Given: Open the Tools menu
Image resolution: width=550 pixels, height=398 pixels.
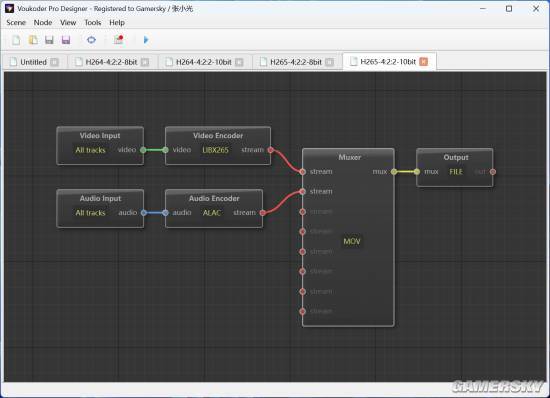Looking at the screenshot, I should [93, 22].
